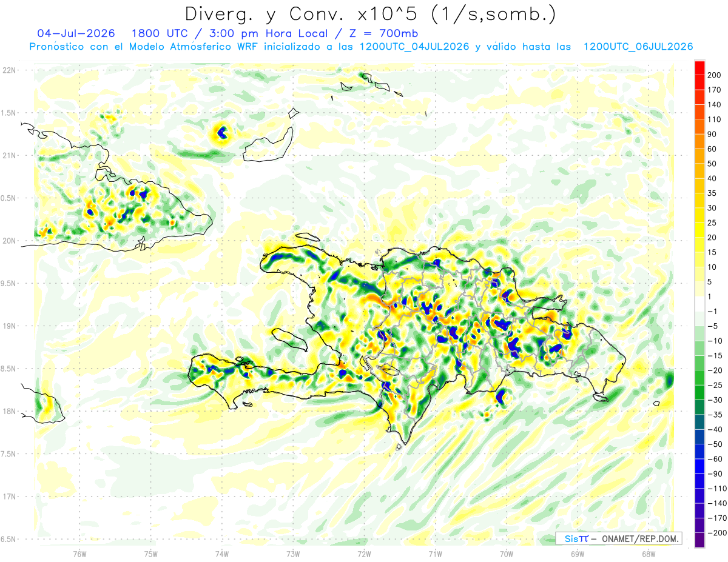
Task: Click the '-110' value on the color scale
Action: pos(717,489)
